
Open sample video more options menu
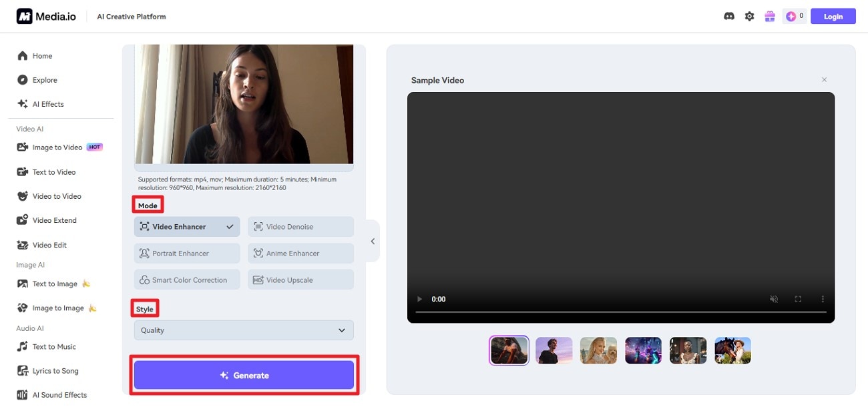point(823,300)
